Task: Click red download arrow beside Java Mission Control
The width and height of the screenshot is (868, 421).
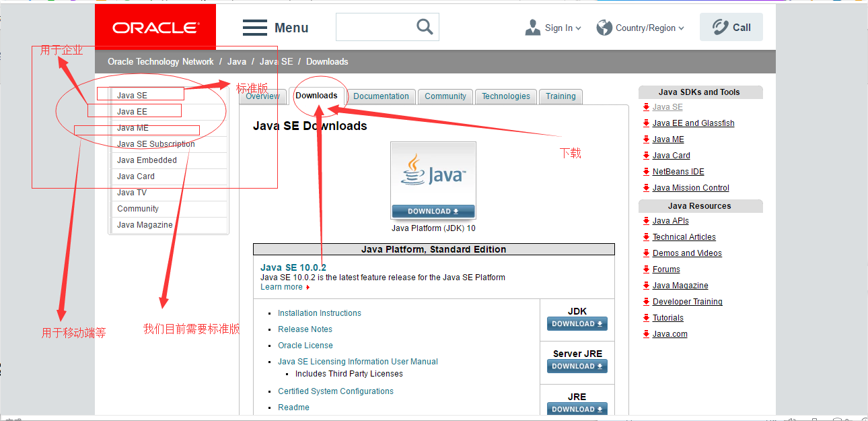Action: click(x=646, y=188)
